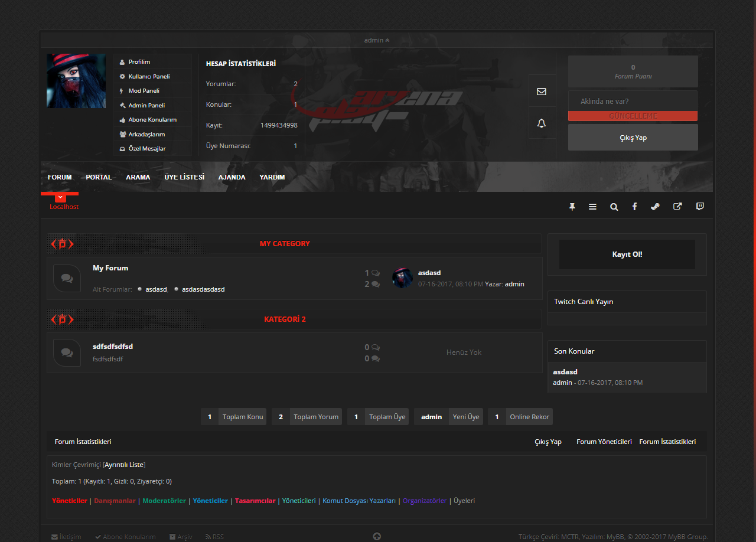Click the Toplam Yorum statistic box
The image size is (756, 542).
(x=307, y=417)
